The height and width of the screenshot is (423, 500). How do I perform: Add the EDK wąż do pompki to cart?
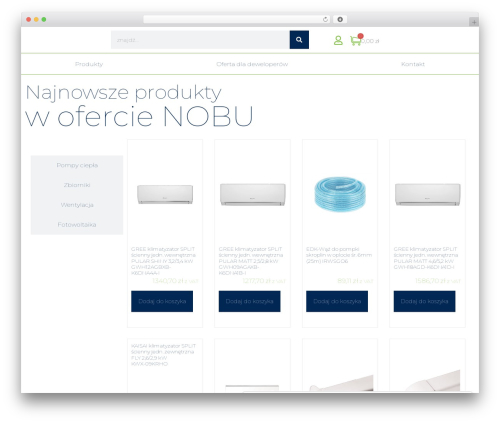(337, 301)
